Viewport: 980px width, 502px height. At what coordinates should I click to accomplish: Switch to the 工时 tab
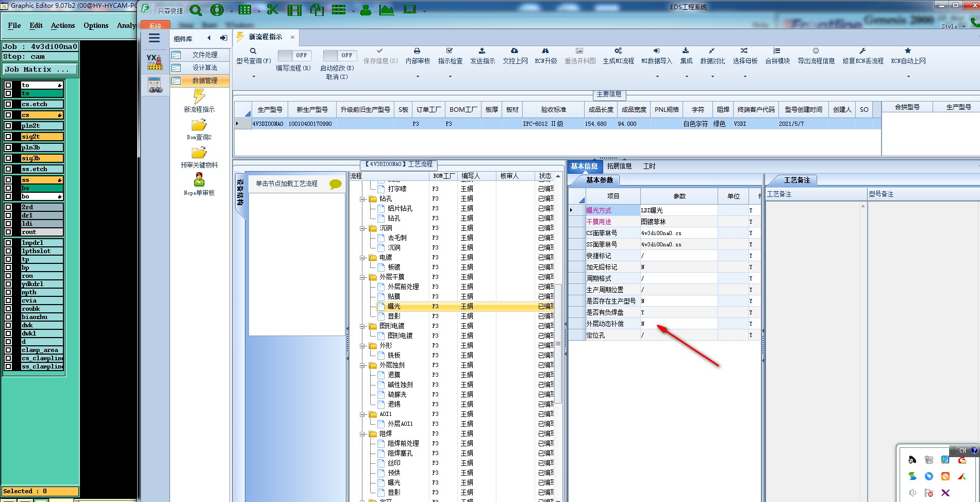pyautogui.click(x=649, y=166)
